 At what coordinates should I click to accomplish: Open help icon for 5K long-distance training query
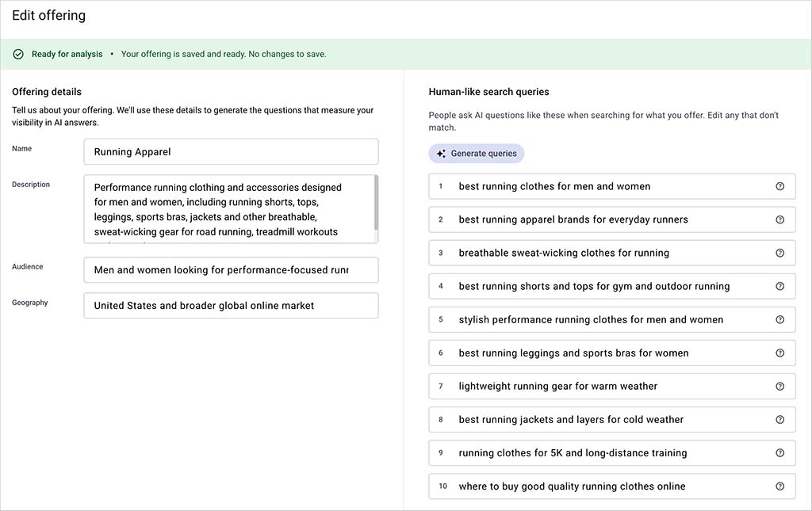click(x=780, y=453)
